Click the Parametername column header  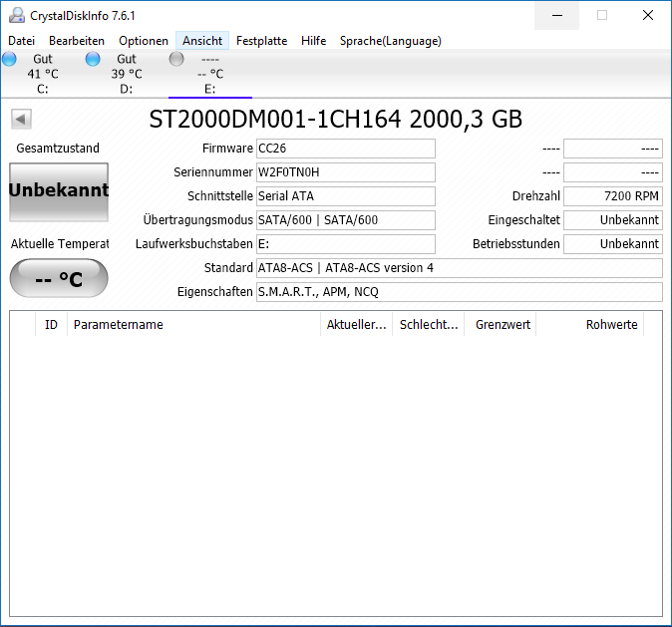coord(193,325)
